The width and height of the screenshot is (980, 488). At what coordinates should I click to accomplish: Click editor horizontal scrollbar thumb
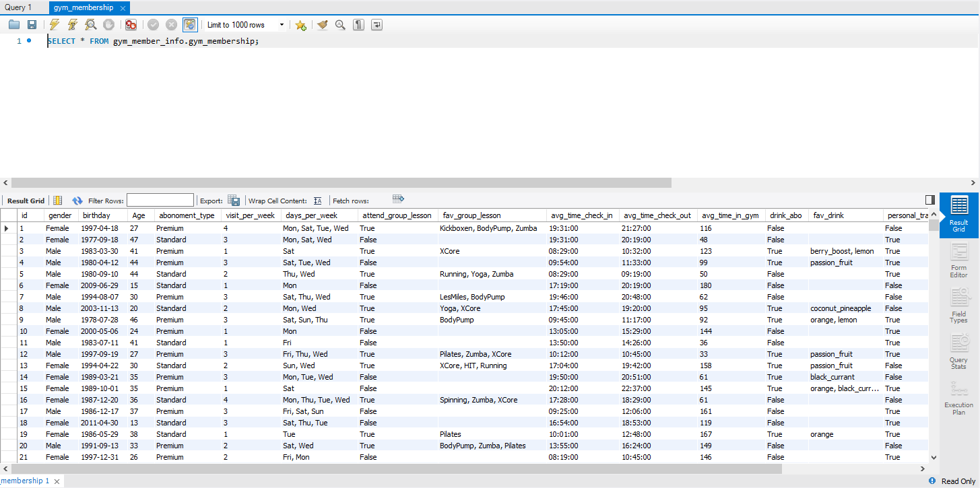(x=342, y=182)
